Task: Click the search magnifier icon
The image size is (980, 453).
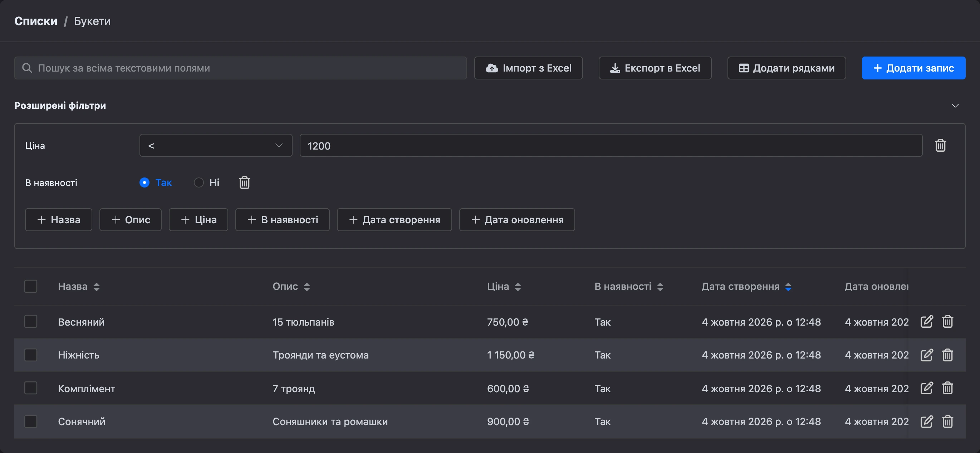Action: point(27,68)
